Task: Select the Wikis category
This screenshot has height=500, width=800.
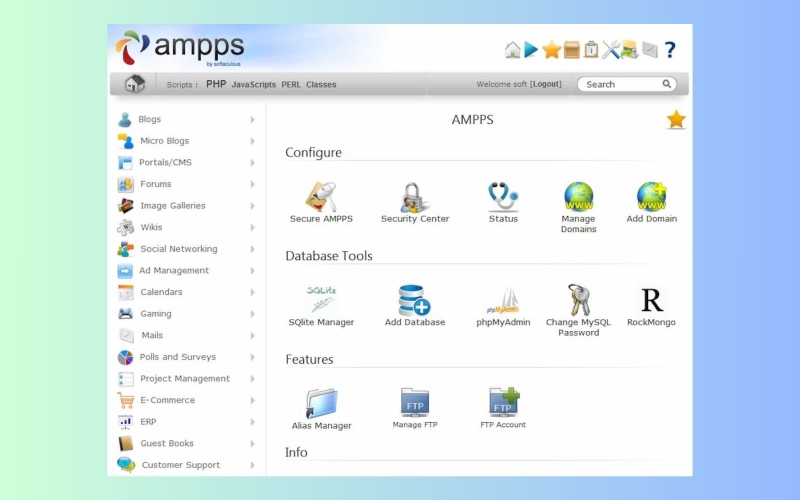Action: (x=151, y=227)
